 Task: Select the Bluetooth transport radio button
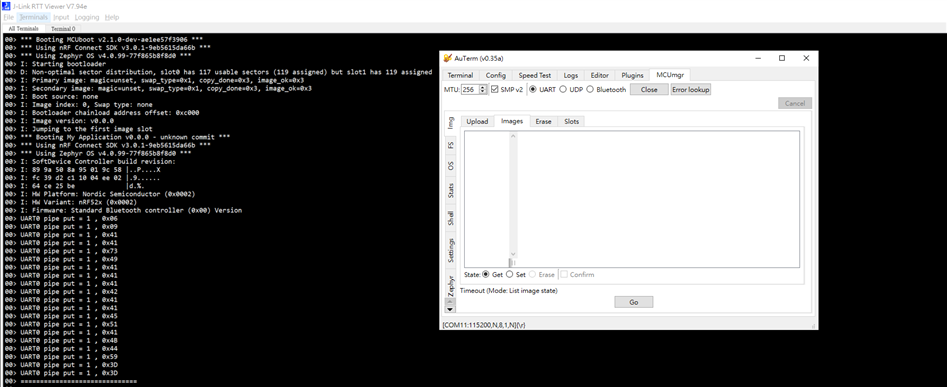point(590,89)
